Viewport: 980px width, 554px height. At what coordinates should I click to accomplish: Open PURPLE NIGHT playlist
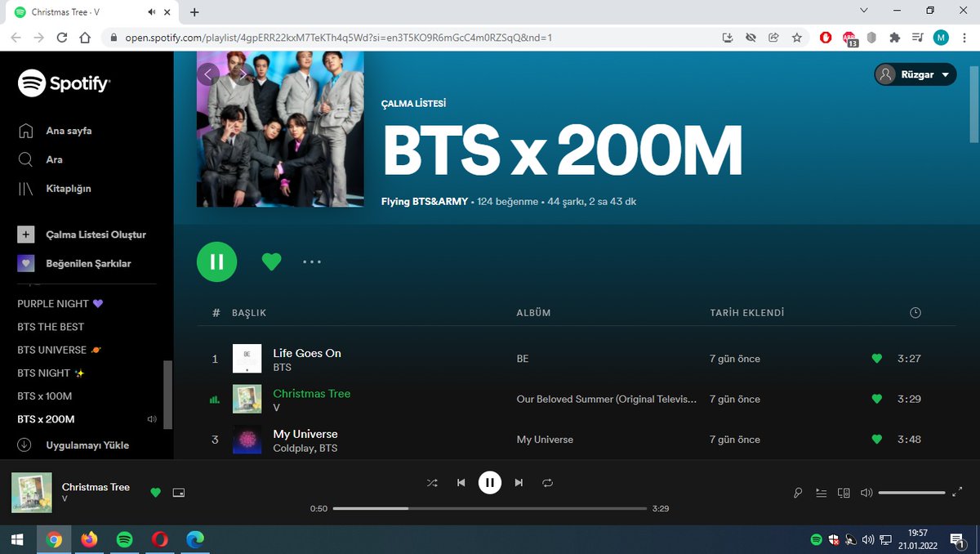tap(60, 304)
